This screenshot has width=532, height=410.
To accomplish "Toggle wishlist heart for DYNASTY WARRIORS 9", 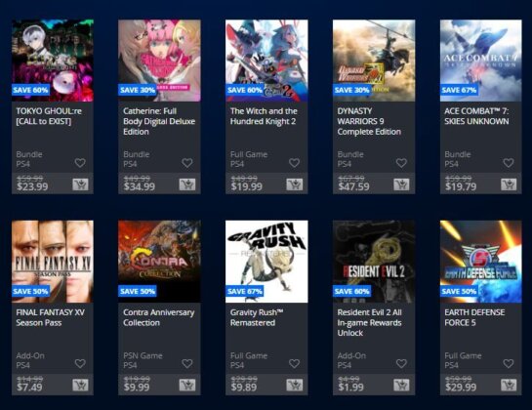I will tap(401, 163).
